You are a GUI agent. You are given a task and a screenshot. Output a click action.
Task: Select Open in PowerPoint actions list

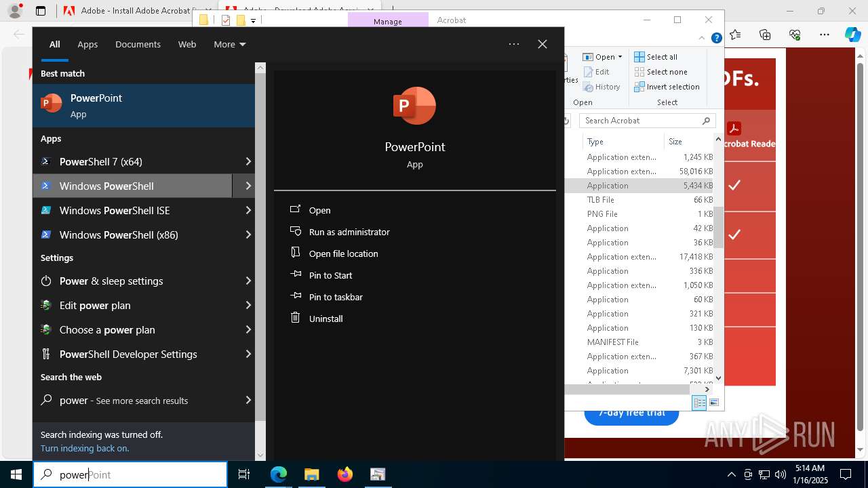point(319,210)
